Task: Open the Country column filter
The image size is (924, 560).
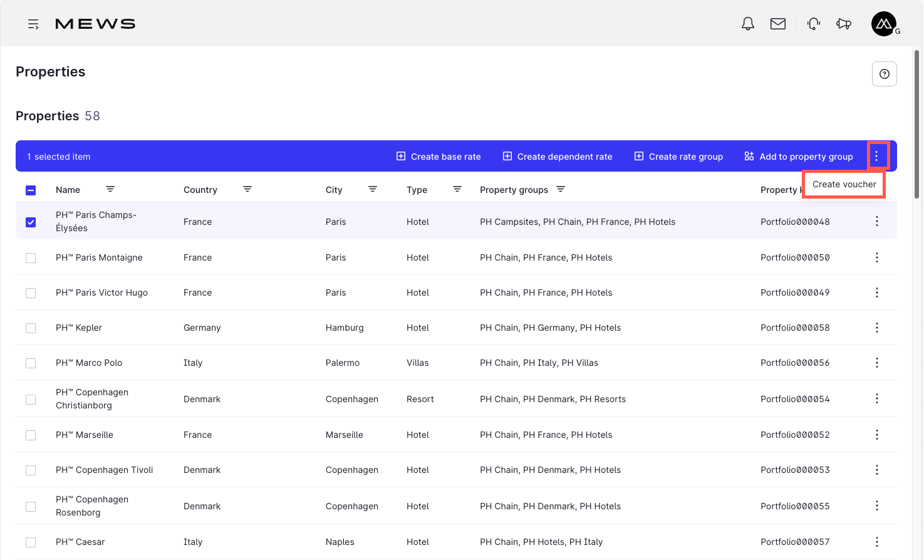Action: point(247,189)
